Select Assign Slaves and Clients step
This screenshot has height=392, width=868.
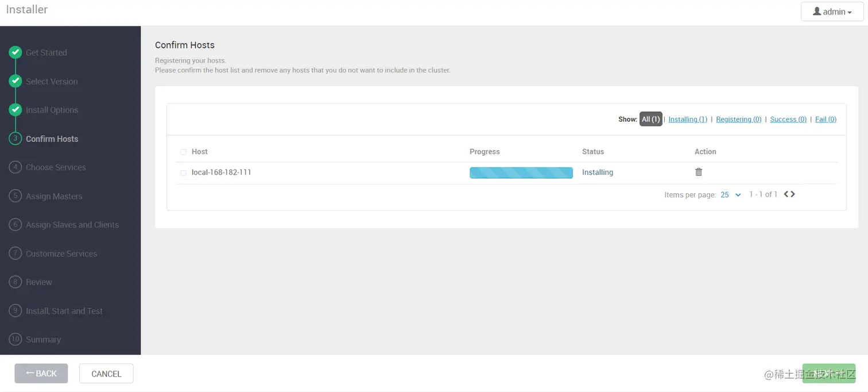point(72,225)
